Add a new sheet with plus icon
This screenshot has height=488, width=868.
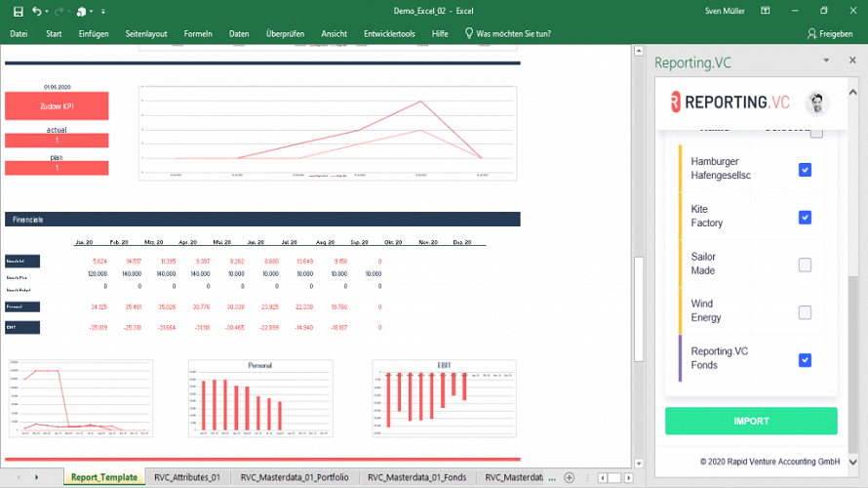coord(569,477)
